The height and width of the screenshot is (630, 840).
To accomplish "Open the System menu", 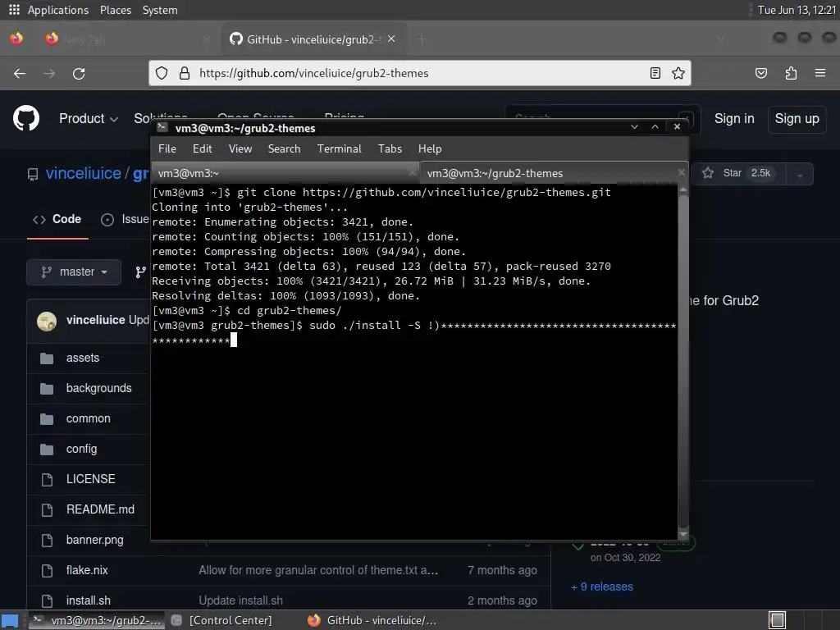I will click(160, 10).
